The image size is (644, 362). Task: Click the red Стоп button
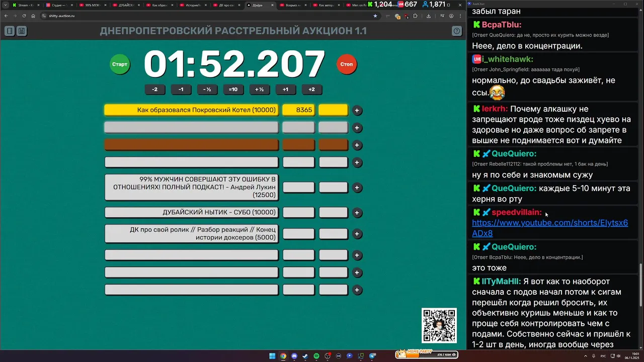(346, 64)
